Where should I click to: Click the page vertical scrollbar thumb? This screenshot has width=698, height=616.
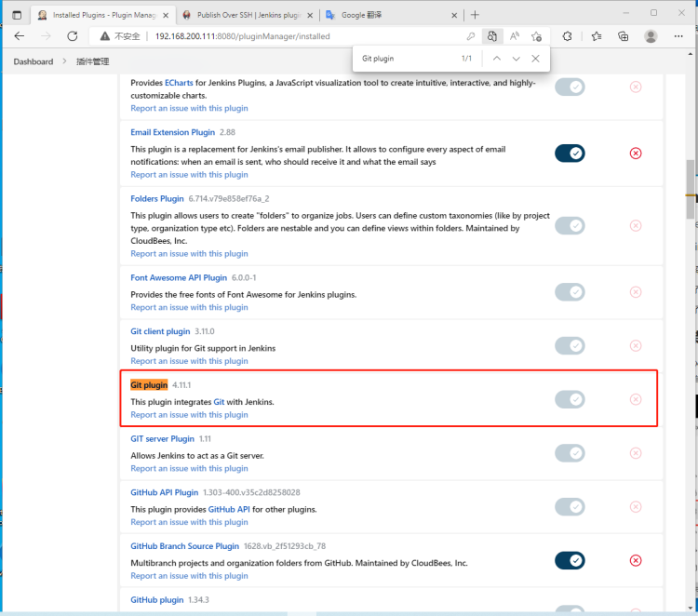pyautogui.click(x=691, y=189)
